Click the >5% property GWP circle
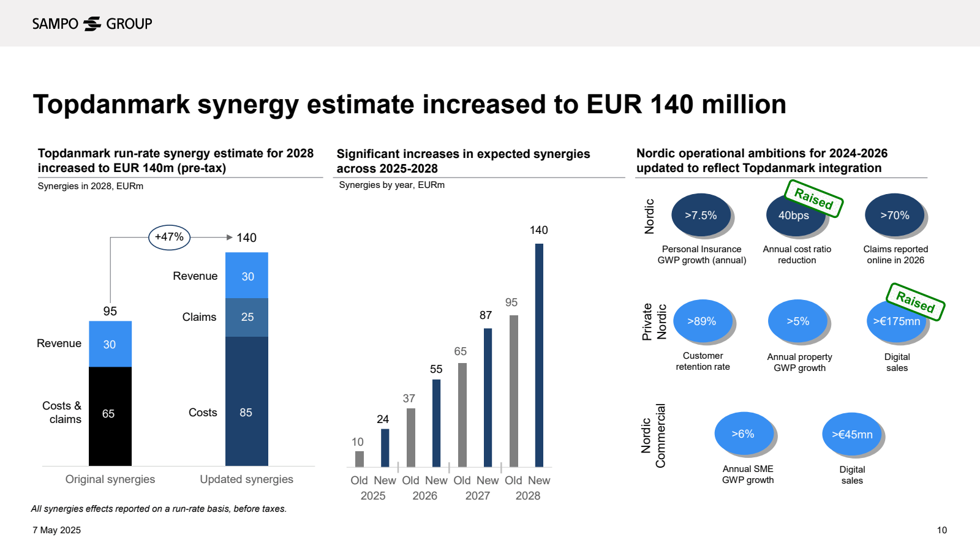 [798, 321]
